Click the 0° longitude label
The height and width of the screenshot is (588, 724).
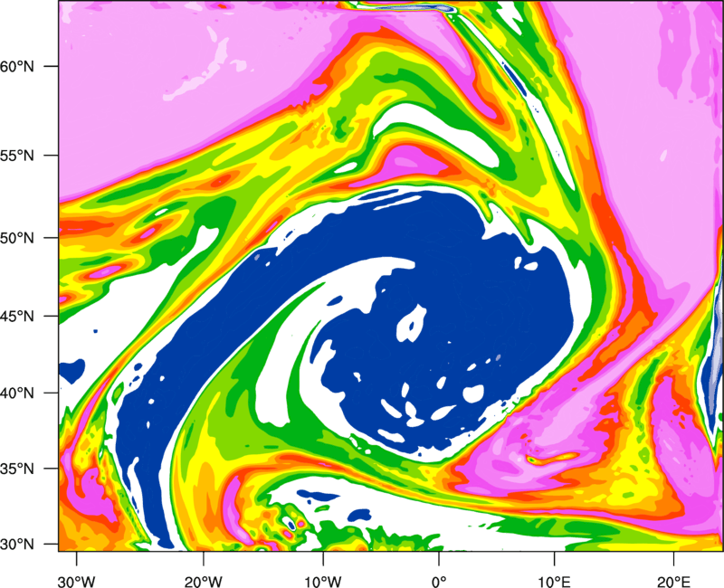(x=439, y=582)
